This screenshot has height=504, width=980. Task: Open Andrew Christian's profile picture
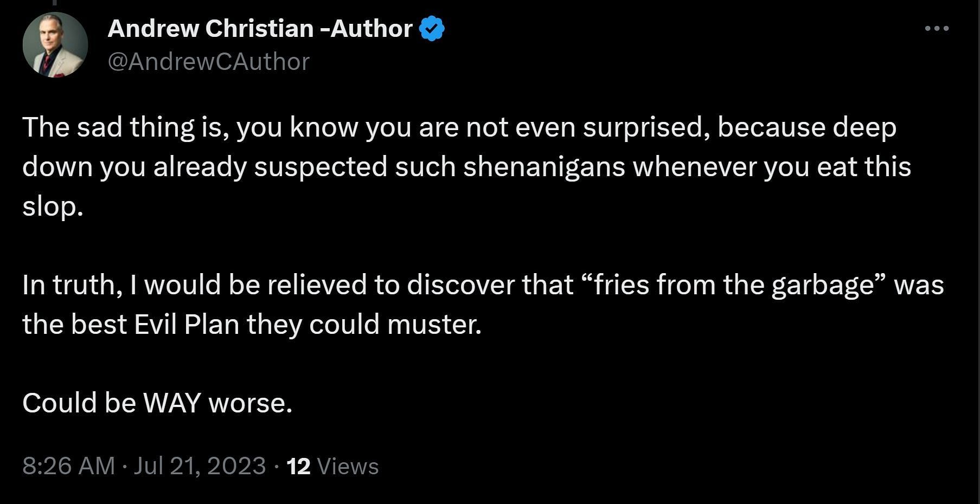(x=55, y=44)
